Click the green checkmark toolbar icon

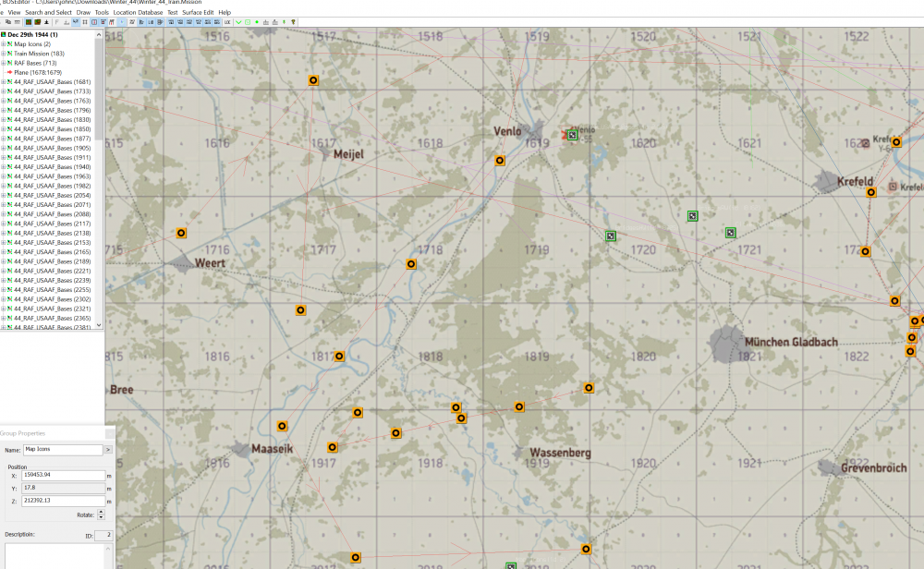point(238,21)
